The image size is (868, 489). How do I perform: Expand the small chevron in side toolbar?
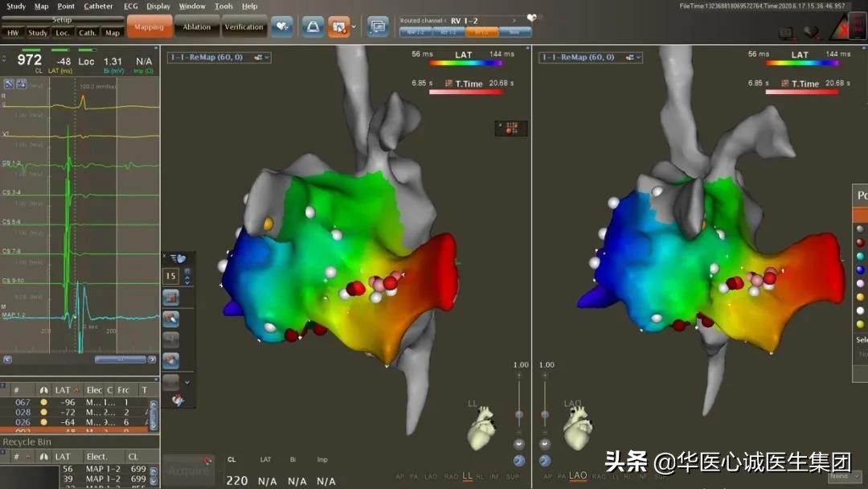click(x=187, y=382)
